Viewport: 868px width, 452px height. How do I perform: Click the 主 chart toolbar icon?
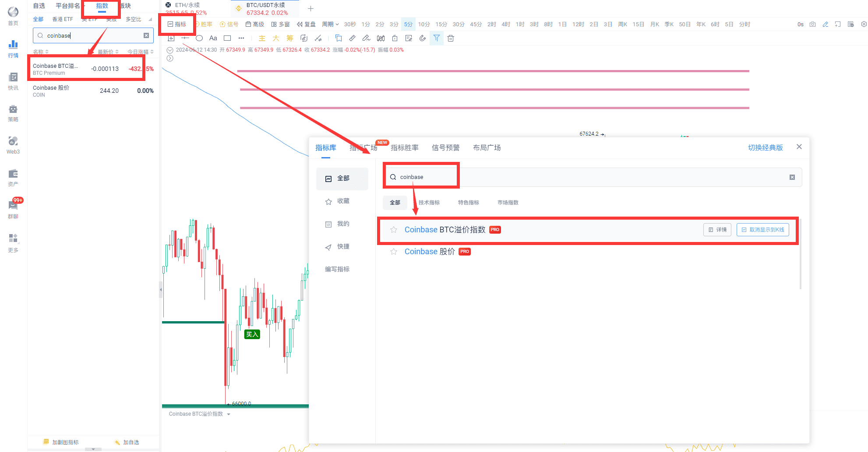[x=262, y=38]
